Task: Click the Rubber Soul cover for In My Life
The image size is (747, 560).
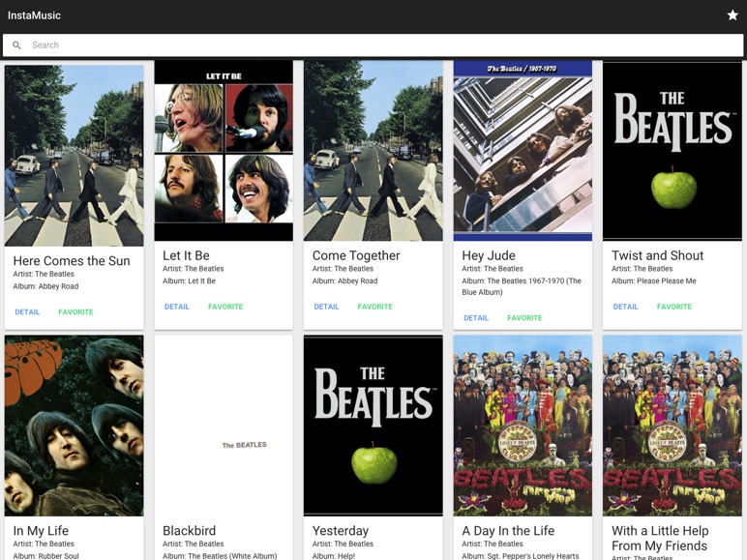Action: 74,426
